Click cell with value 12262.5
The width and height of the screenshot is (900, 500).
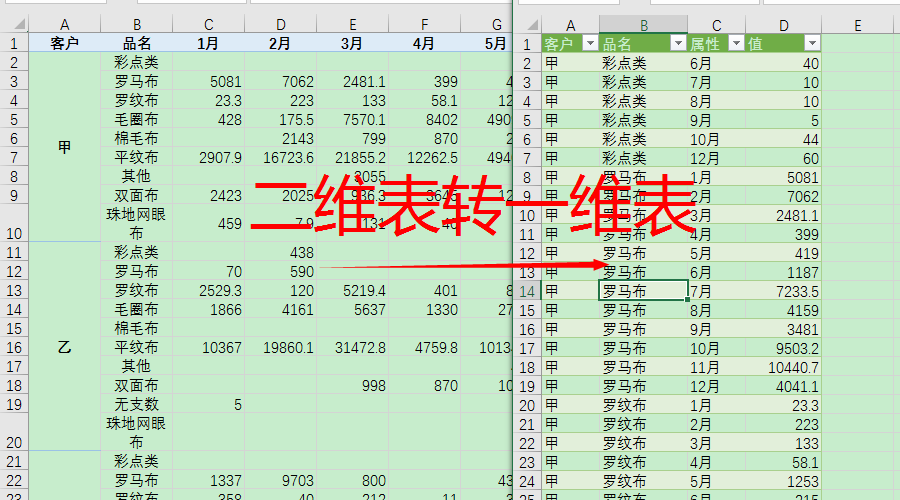(424, 157)
